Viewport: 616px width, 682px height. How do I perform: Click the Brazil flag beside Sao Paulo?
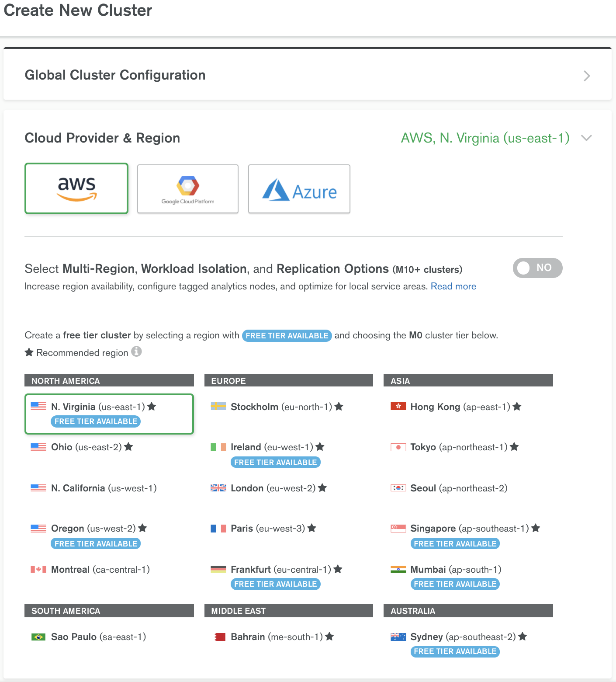38,637
